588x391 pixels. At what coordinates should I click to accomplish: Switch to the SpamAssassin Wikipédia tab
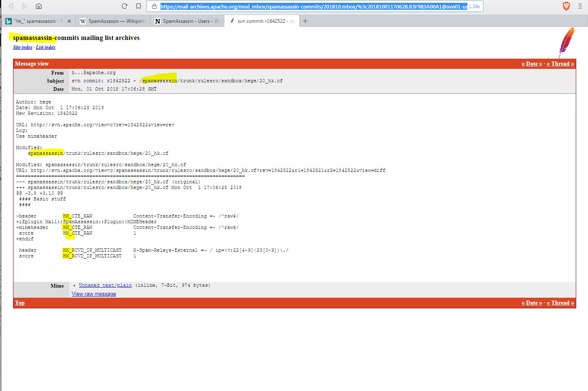113,21
